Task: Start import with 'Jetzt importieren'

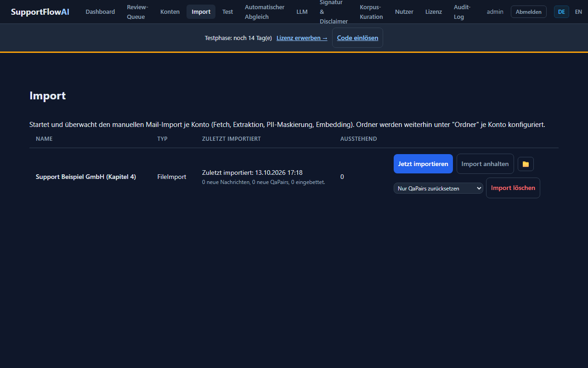Action: point(423,164)
